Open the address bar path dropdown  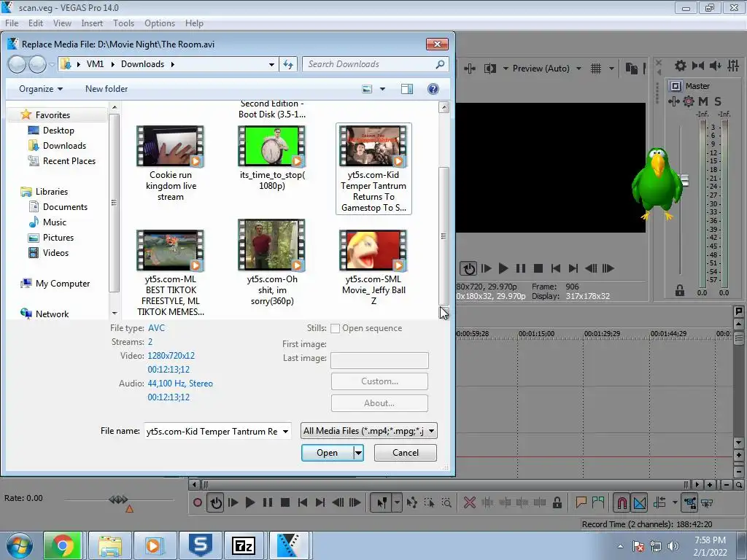(271, 64)
